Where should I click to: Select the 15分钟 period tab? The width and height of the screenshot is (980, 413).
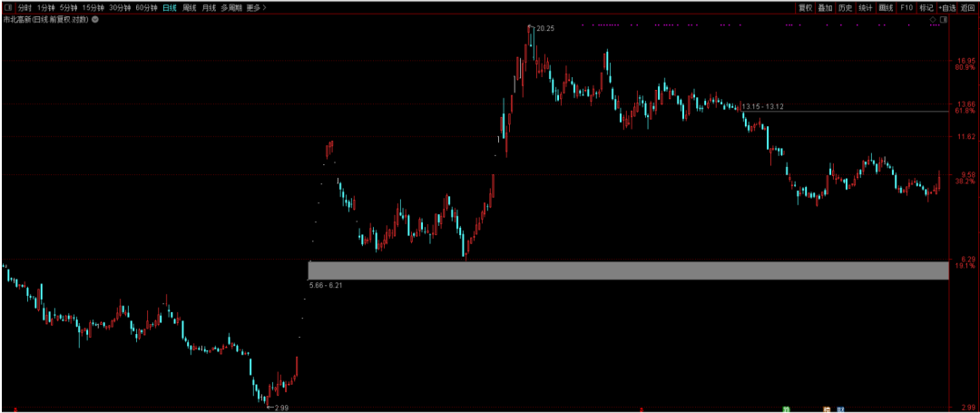click(x=93, y=8)
